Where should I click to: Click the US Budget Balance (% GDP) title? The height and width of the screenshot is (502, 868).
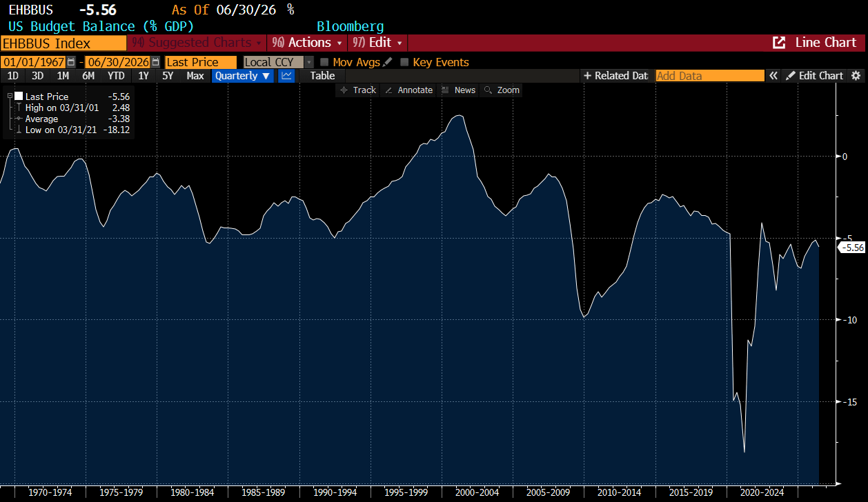pyautogui.click(x=101, y=26)
